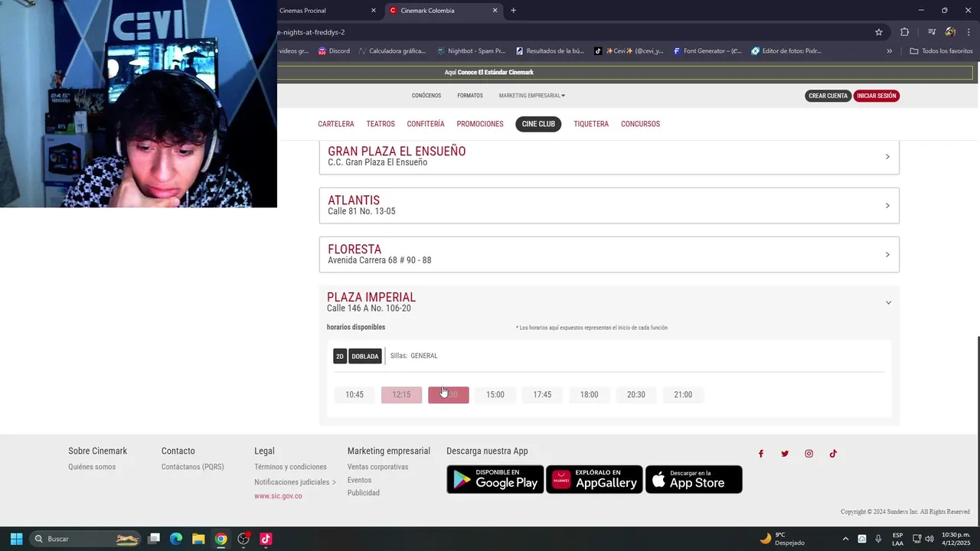980x551 pixels.
Task: Open the www.sic.gov.co footer link
Action: 278,496
